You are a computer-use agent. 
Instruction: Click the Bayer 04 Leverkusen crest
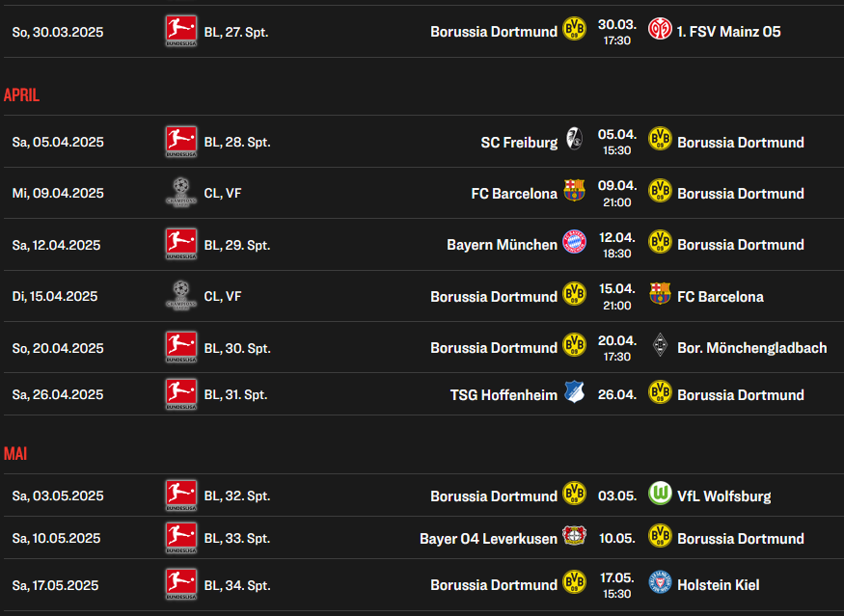pyautogui.click(x=574, y=535)
